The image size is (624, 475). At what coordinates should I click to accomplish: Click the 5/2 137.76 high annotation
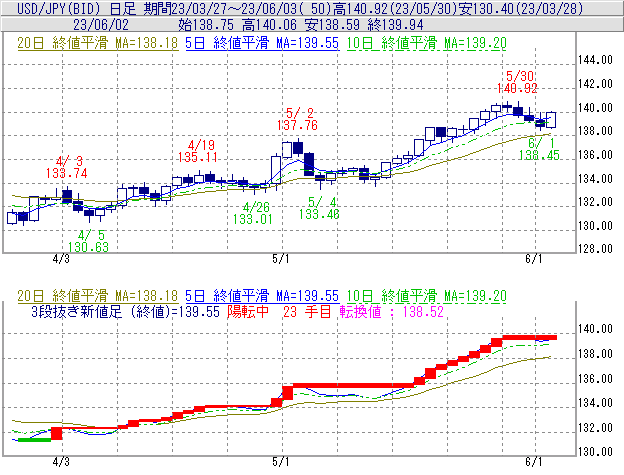297,119
